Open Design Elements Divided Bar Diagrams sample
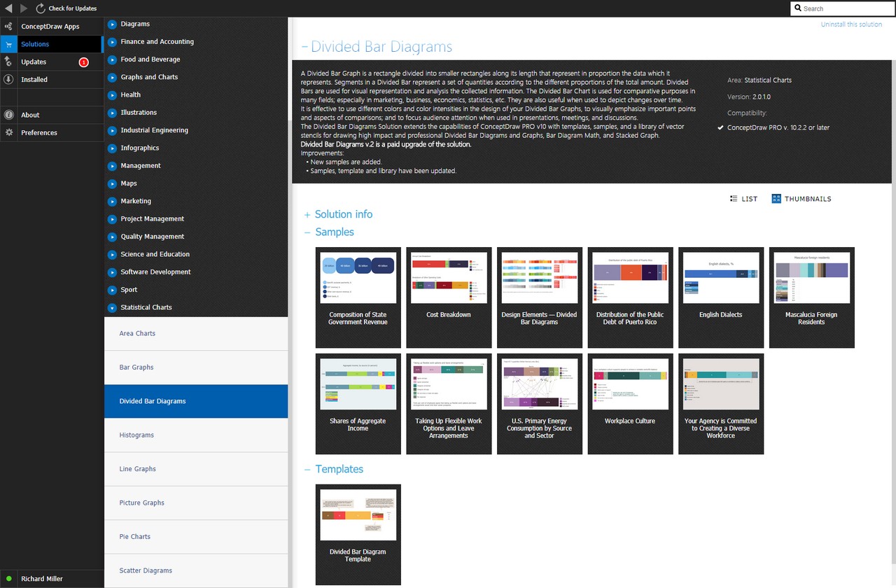This screenshot has width=896, height=588. (x=540, y=297)
